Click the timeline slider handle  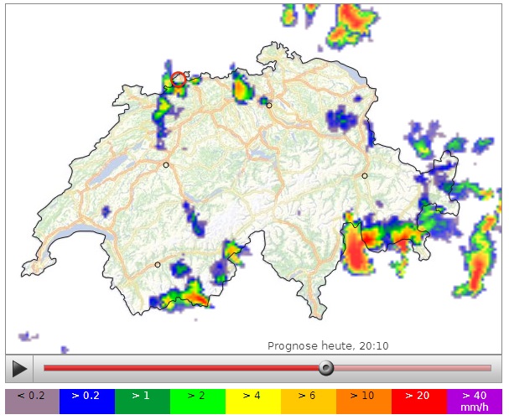326,368
